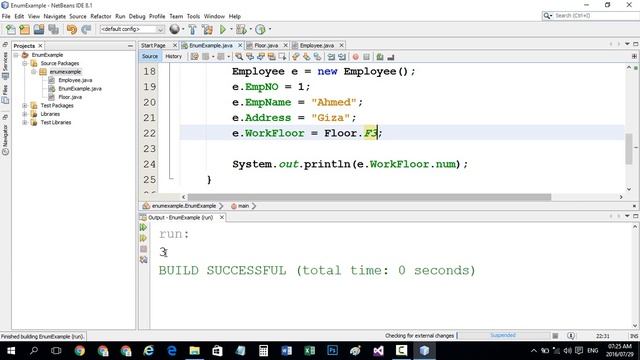Image resolution: width=640 pixels, height=360 pixels.
Task: Collapse the EnumExample project node
Action: click(16, 55)
